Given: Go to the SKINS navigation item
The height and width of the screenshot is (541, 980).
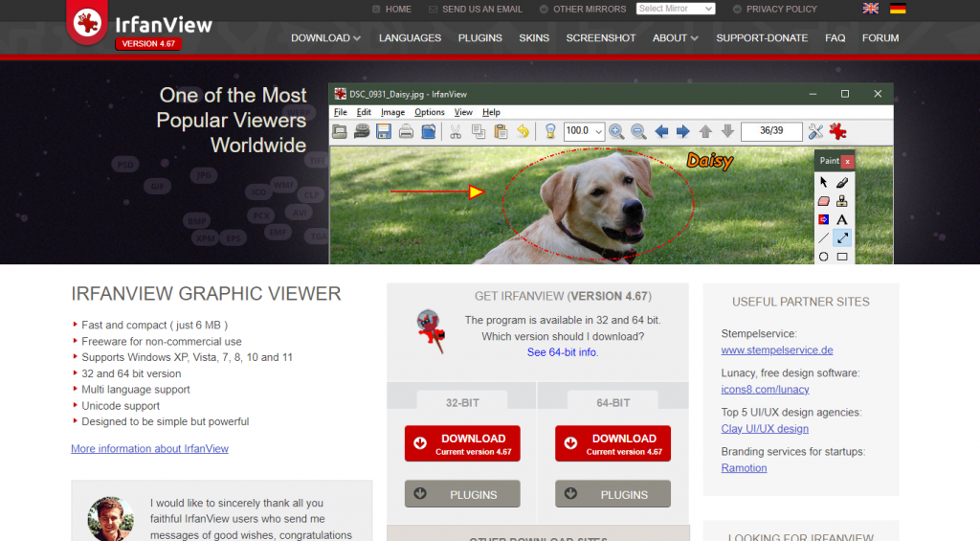Looking at the screenshot, I should [x=534, y=38].
